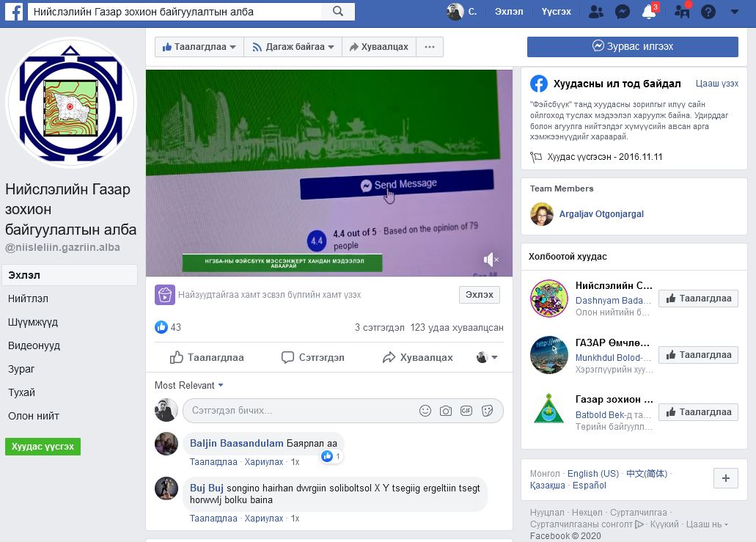Open the three dots more options button

[x=430, y=47]
